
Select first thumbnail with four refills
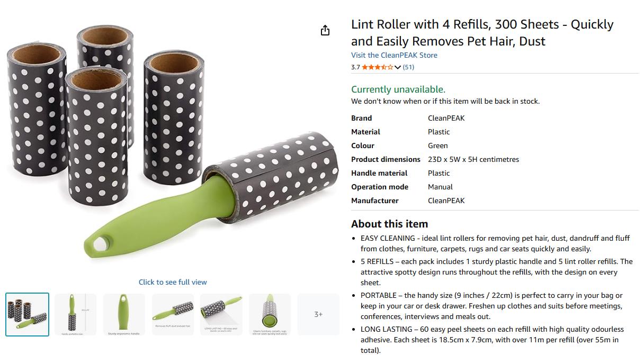pos(27,314)
